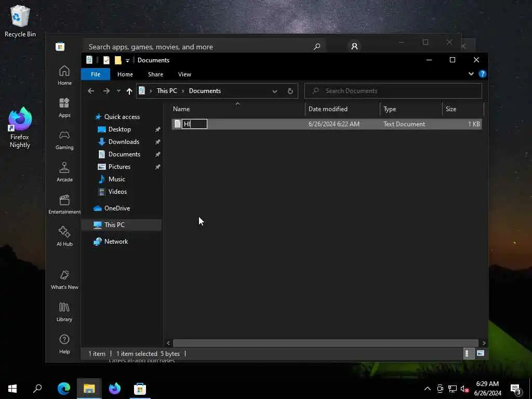Image resolution: width=532 pixels, height=399 pixels.
Task: Open the View ribbon tab
Action: pos(184,74)
